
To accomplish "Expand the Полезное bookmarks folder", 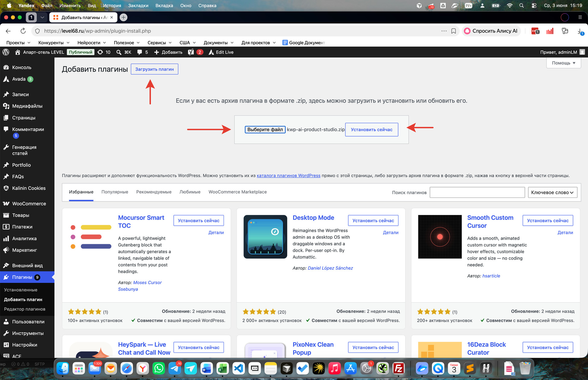I will tap(127, 43).
